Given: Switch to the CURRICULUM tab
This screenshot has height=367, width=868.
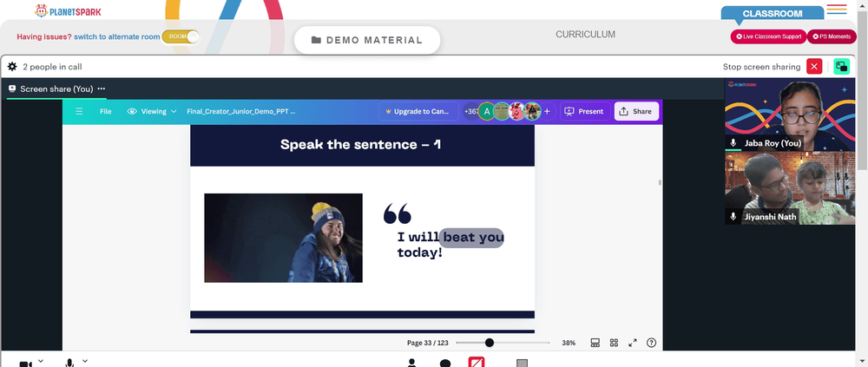Looking at the screenshot, I should coord(585,35).
